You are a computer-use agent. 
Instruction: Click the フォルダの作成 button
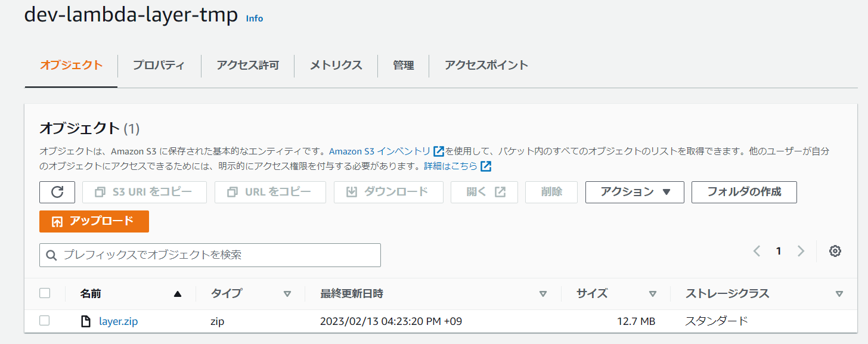(x=743, y=192)
